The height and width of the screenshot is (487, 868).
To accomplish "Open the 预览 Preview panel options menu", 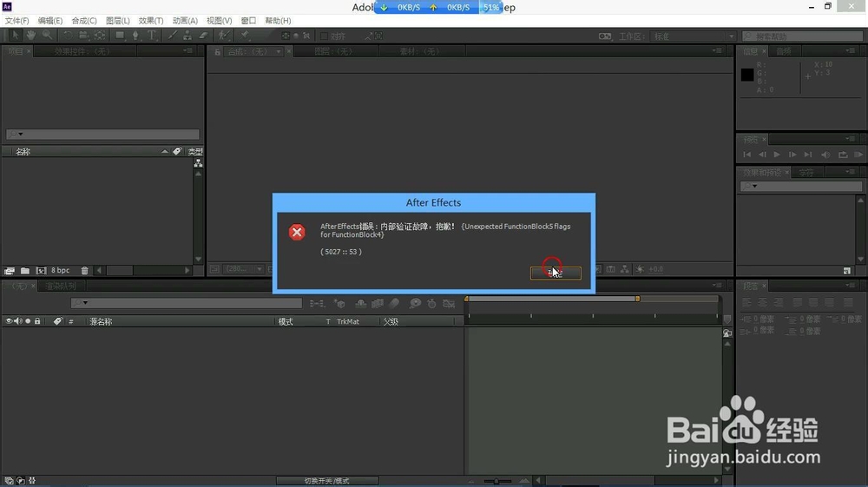I will [x=851, y=139].
